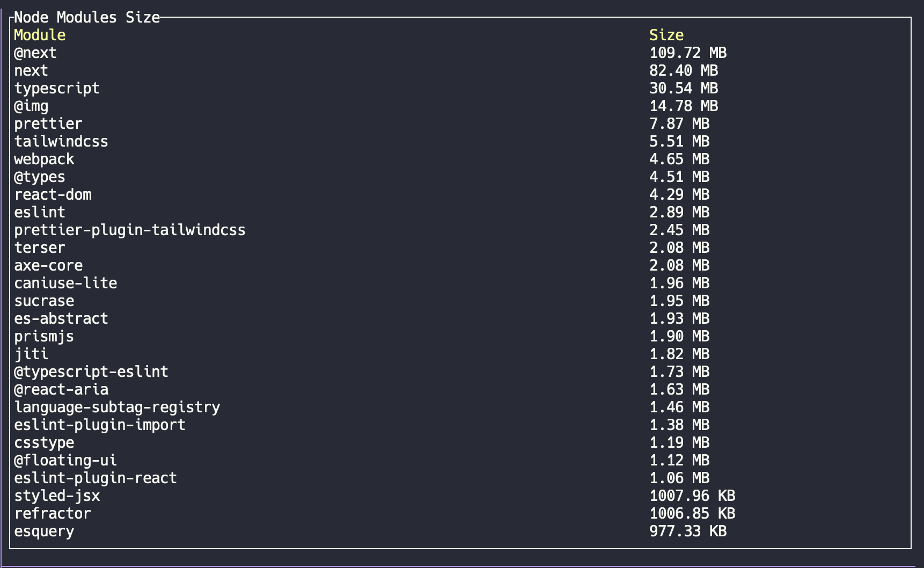Click the sucrase module name
The image size is (924, 568).
pyautogui.click(x=44, y=301)
